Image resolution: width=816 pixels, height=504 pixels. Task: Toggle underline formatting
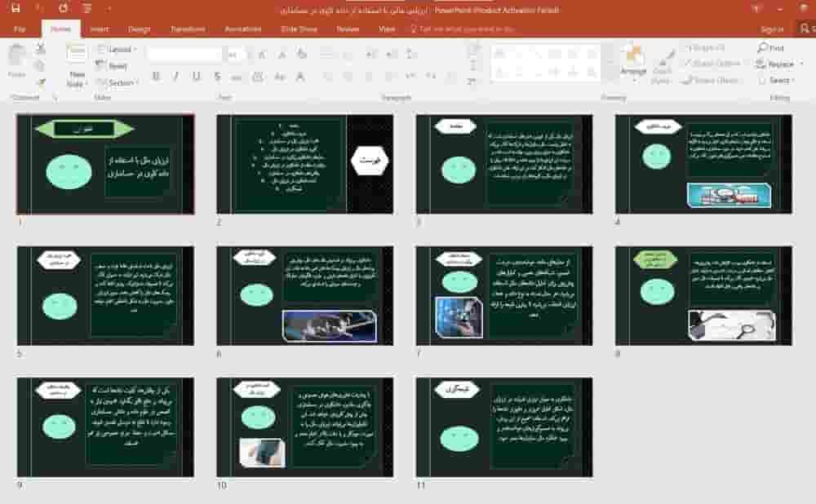(196, 77)
